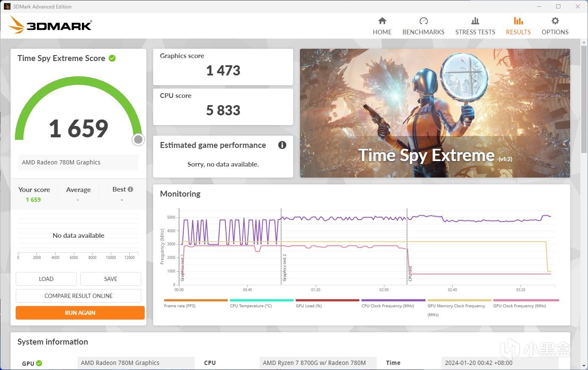Click the green Your score value 1 659
Image resolution: width=588 pixels, height=370 pixels.
34,200
